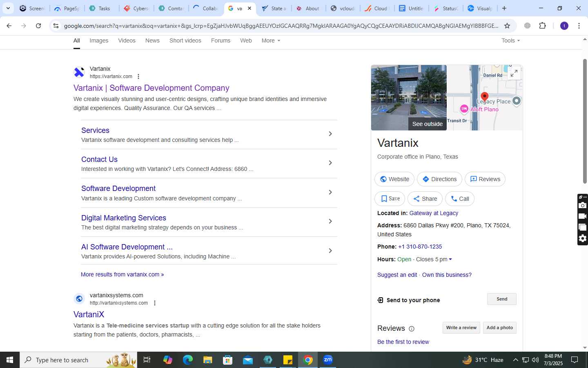This screenshot has height=368, width=588.
Task: Open the Digital Marketing Services sitelink
Action: [124, 218]
